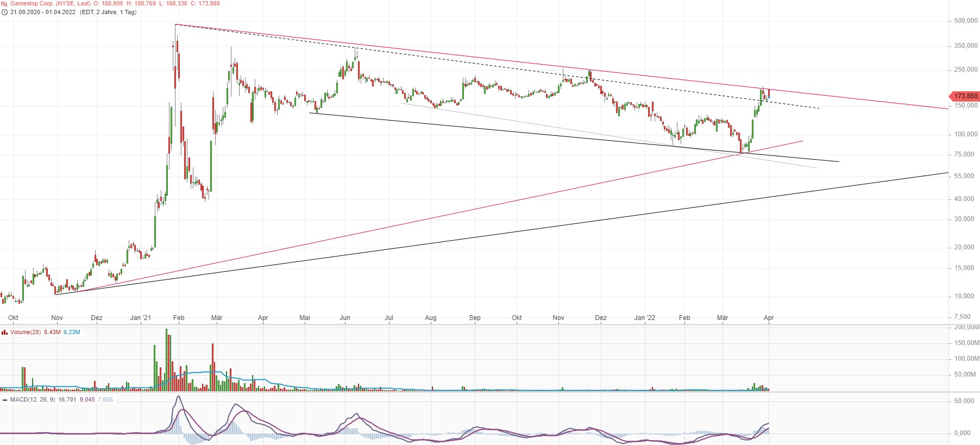This screenshot has width=980, height=445.
Task: Click the dash icon beside the MACD label
Action: (5, 399)
